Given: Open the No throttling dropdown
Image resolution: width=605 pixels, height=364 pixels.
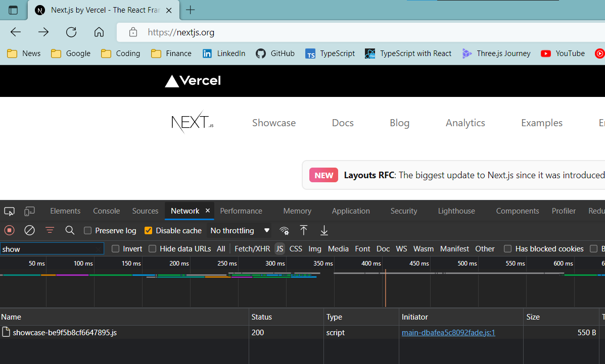Looking at the screenshot, I should click(239, 230).
